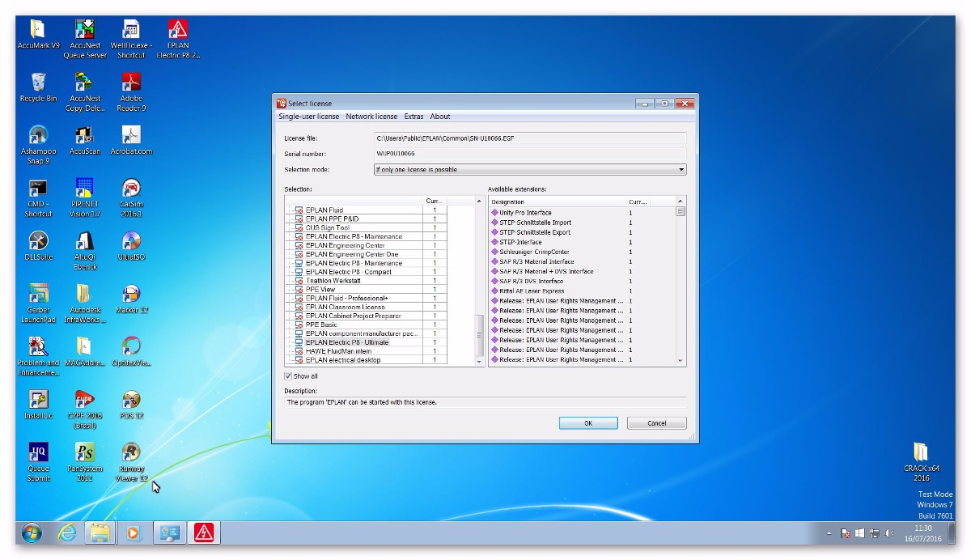Open EPLAN Electric P8 desktop shortcut
This screenshot has width=971, height=560.
178,39
